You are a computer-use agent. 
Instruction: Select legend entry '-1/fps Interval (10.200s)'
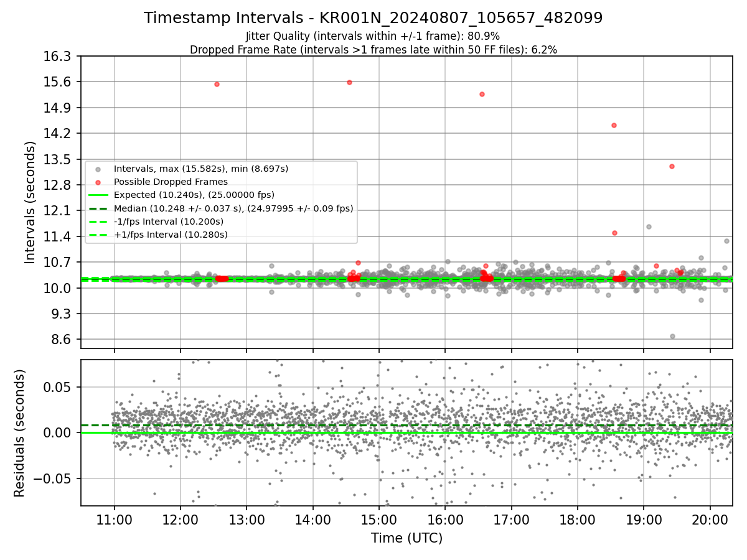click(168, 222)
